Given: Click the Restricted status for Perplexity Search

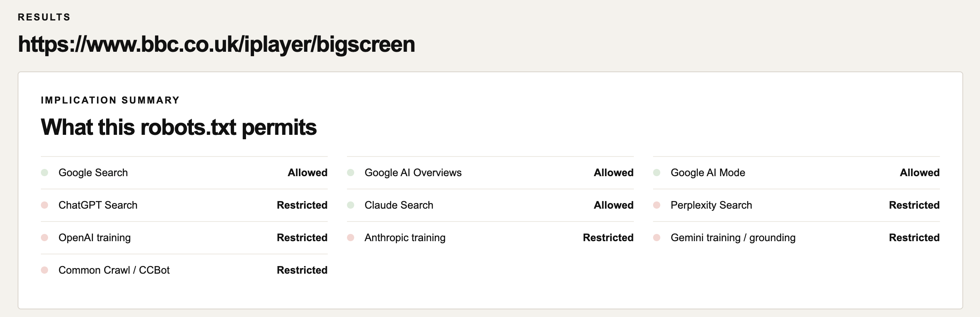Looking at the screenshot, I should [x=914, y=205].
